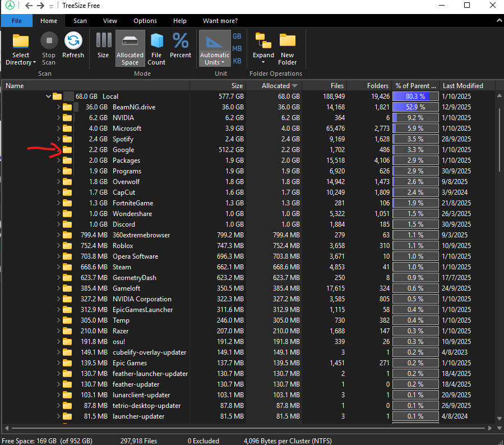
Task: Expand the Spotify folder
Action: point(58,139)
